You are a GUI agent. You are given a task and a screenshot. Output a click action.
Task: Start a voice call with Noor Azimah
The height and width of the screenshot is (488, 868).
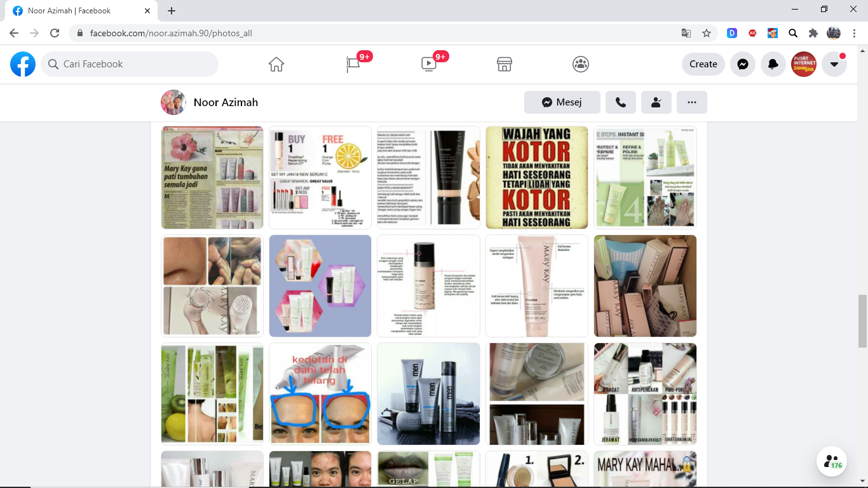621,102
